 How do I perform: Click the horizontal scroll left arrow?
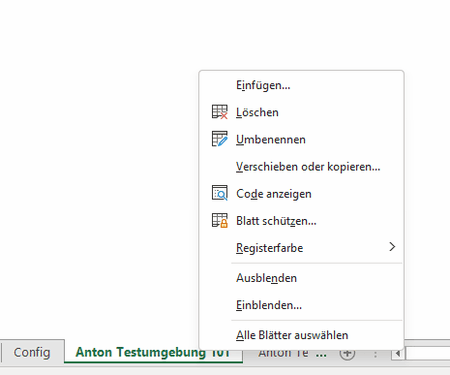coord(398,354)
